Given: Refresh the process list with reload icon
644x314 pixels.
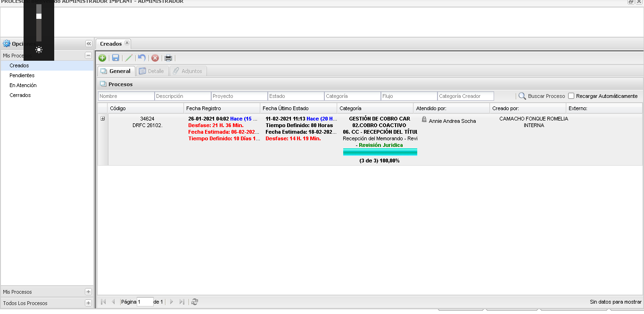Looking at the screenshot, I should click(x=195, y=302).
